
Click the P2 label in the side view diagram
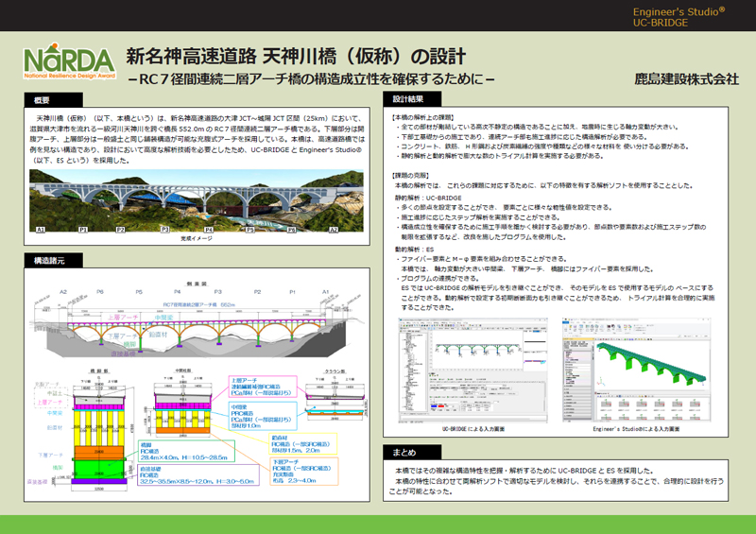click(257, 292)
